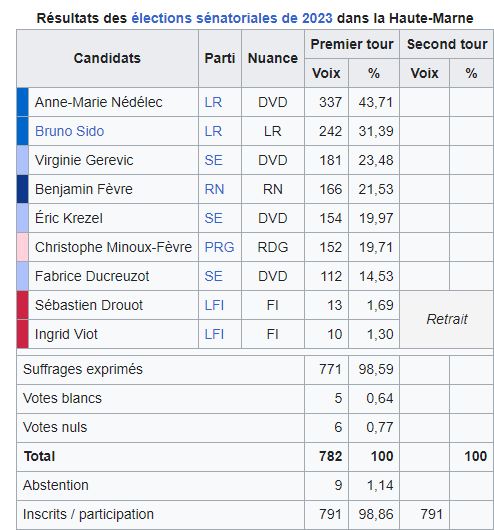Open the LFI link for Sébastien Drouot
Screen dimensions: 494x530
point(214,306)
